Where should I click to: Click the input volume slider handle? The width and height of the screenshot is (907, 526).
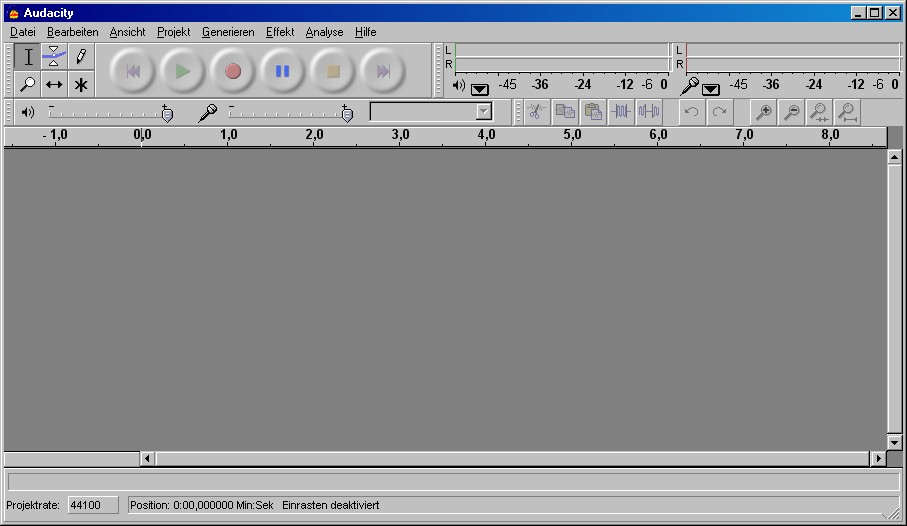coord(347,115)
